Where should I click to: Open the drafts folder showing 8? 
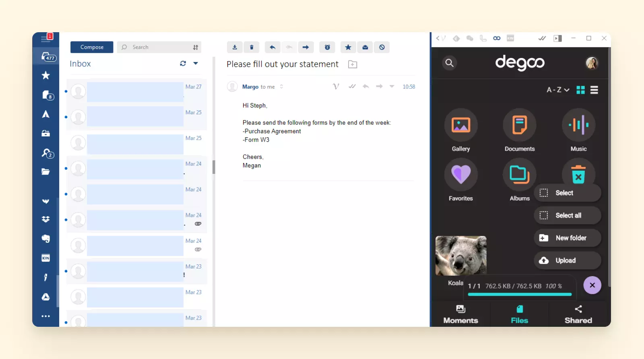tap(47, 95)
